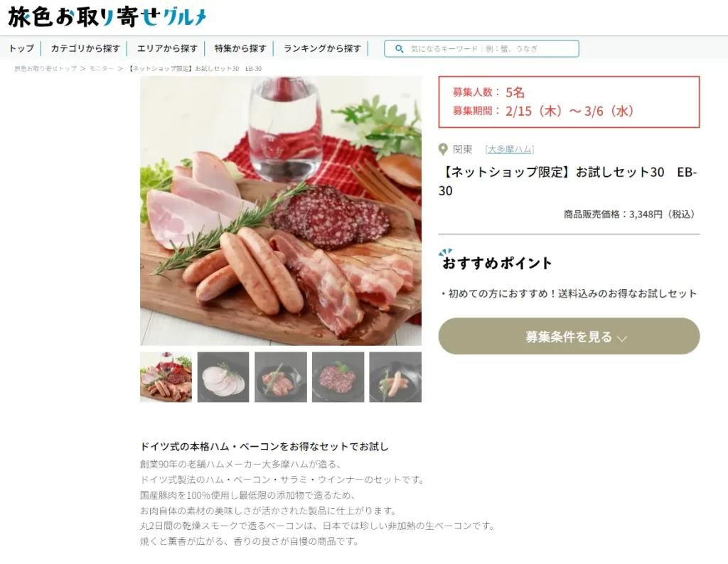Focus the keyword search input field
The width and height of the screenshot is (728, 564).
click(481, 49)
